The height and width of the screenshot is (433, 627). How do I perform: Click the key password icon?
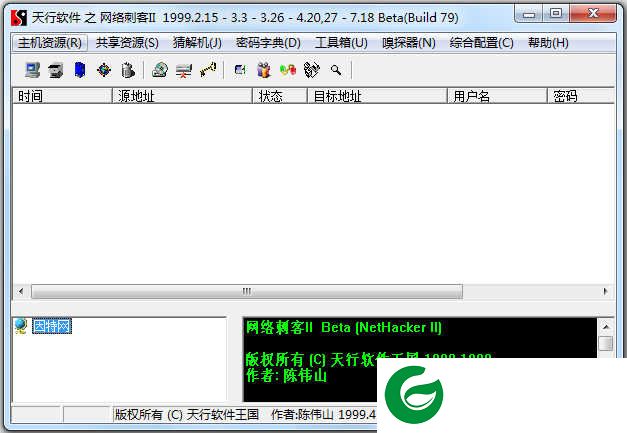[x=208, y=70]
